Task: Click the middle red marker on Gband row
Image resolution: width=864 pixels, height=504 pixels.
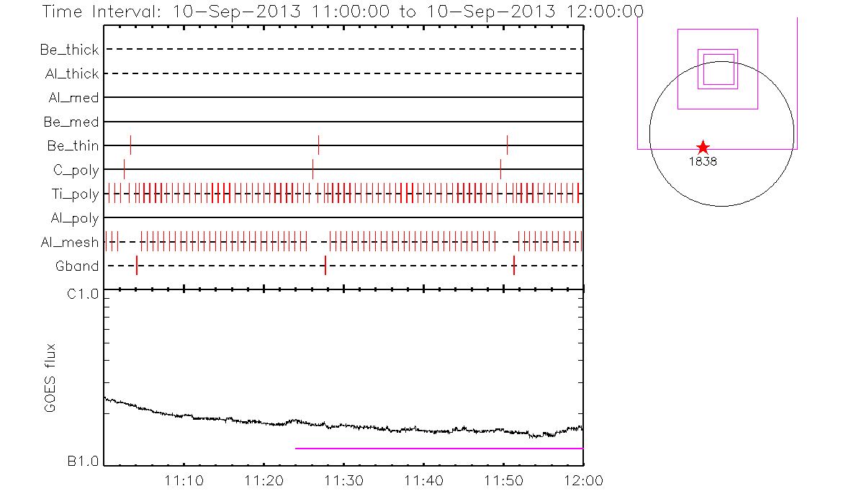Action: click(x=325, y=266)
